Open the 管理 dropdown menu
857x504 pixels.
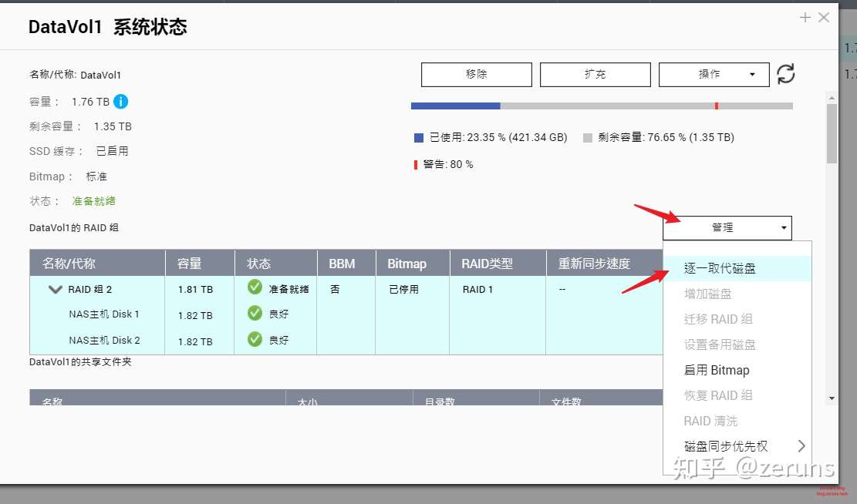(726, 227)
